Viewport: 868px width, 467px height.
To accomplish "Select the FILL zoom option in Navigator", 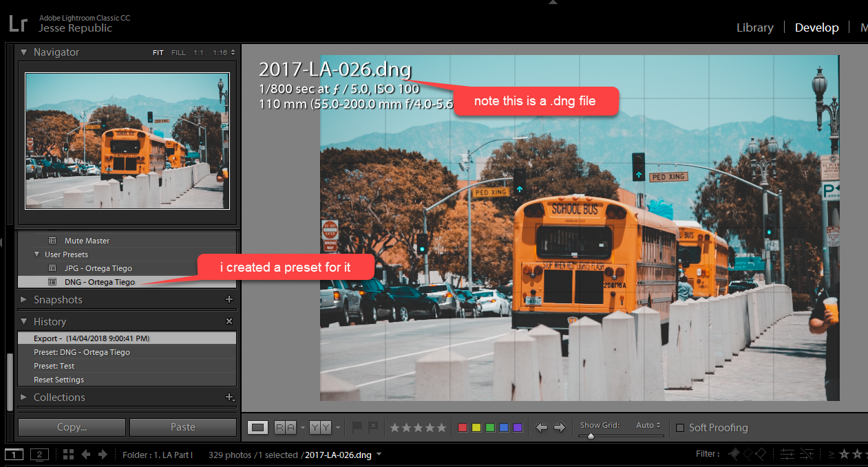I will tap(178, 53).
